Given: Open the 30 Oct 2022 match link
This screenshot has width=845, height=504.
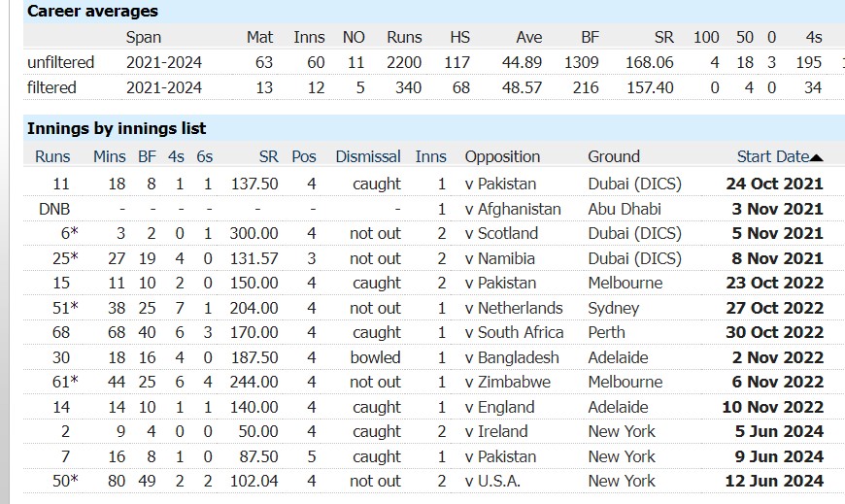Looking at the screenshot, I should coord(774,332).
